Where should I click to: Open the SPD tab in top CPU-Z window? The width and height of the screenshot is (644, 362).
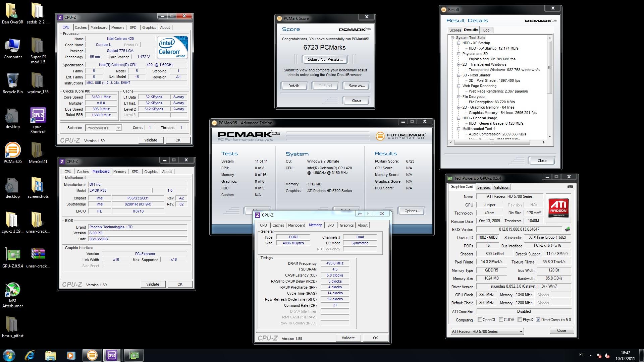[133, 27]
